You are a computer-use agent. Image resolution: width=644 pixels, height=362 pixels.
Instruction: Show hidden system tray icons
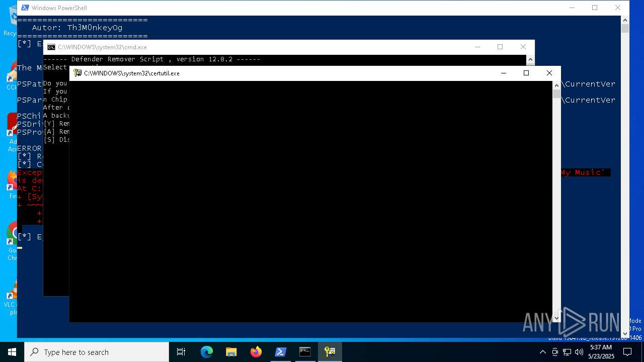542,352
